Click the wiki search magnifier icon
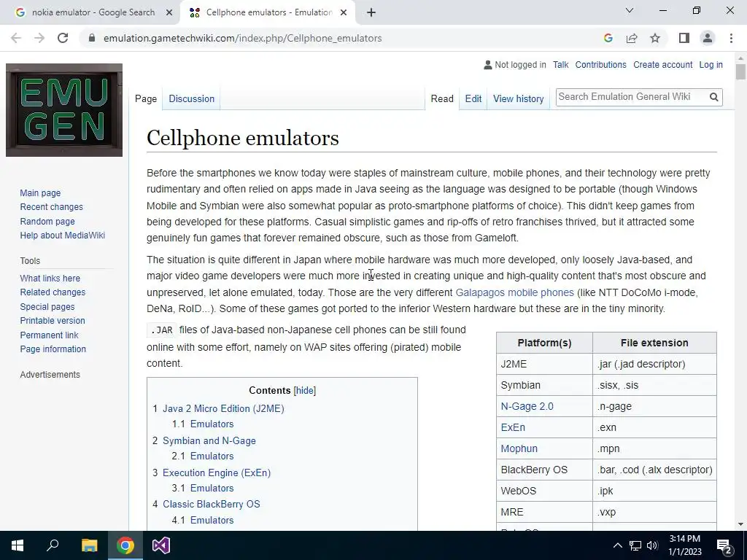747x560 pixels. 713,97
